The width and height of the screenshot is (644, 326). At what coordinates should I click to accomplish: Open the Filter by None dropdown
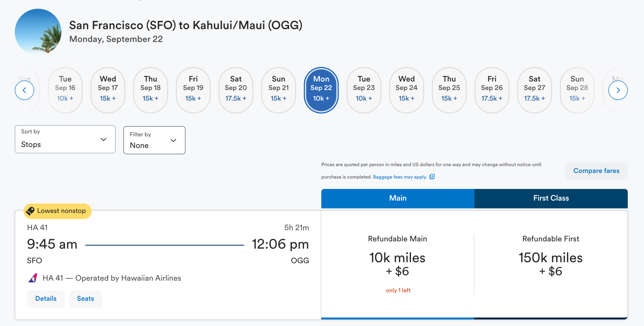pos(154,140)
